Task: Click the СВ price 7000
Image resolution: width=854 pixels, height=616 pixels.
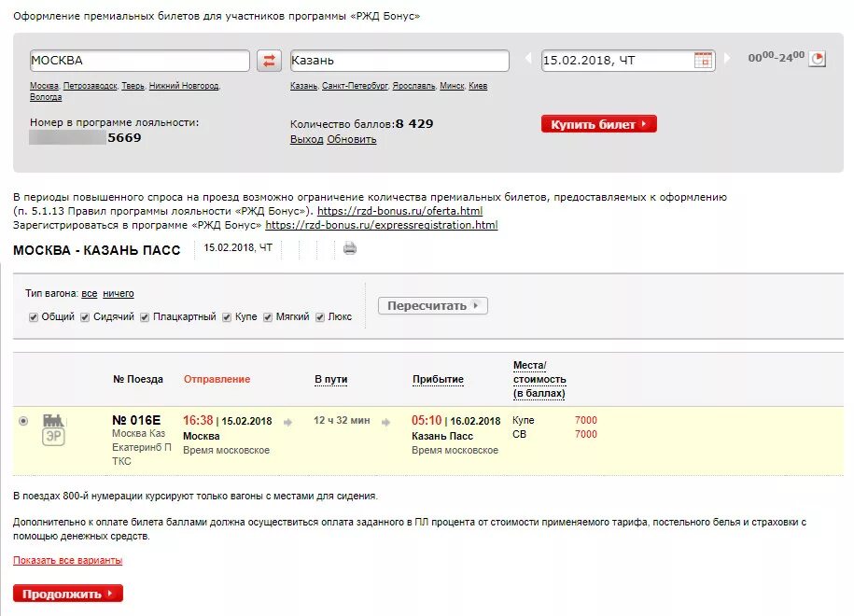Action: click(586, 434)
